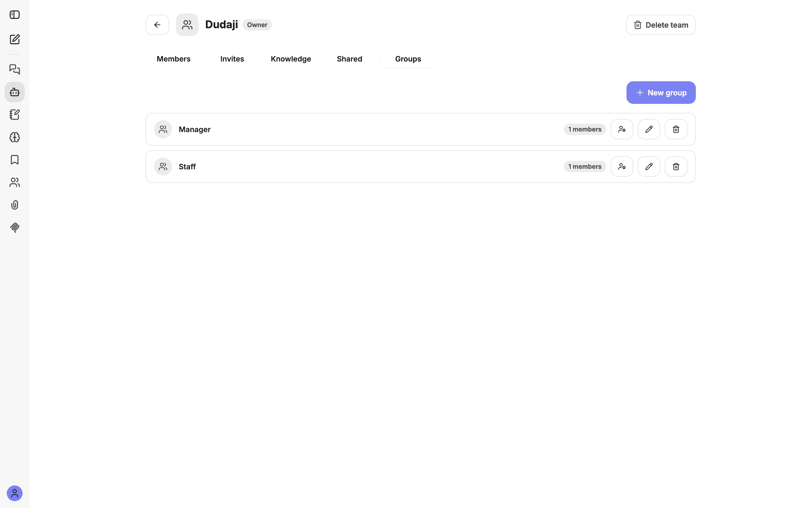Open the chats conversations icon
Screen dimensions: 812x508
(x=14, y=69)
